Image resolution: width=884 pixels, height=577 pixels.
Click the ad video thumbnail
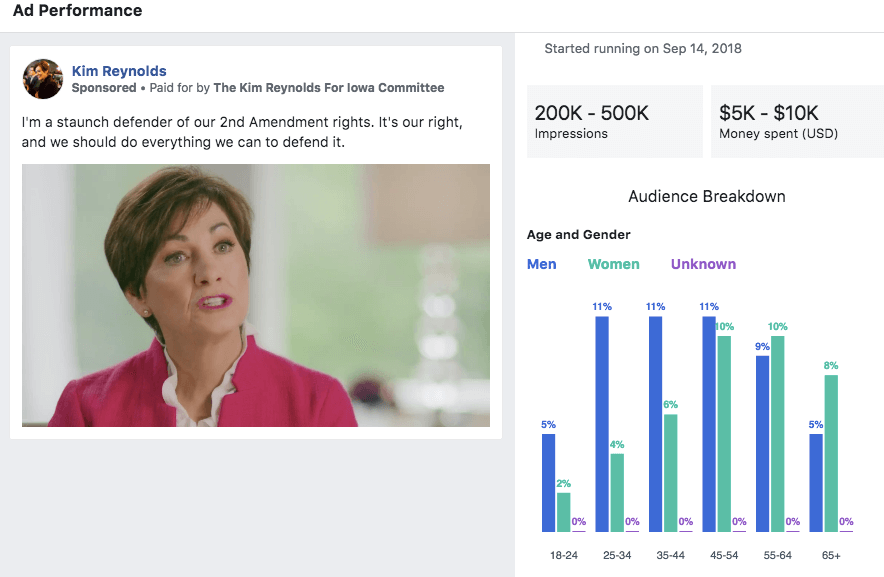256,295
